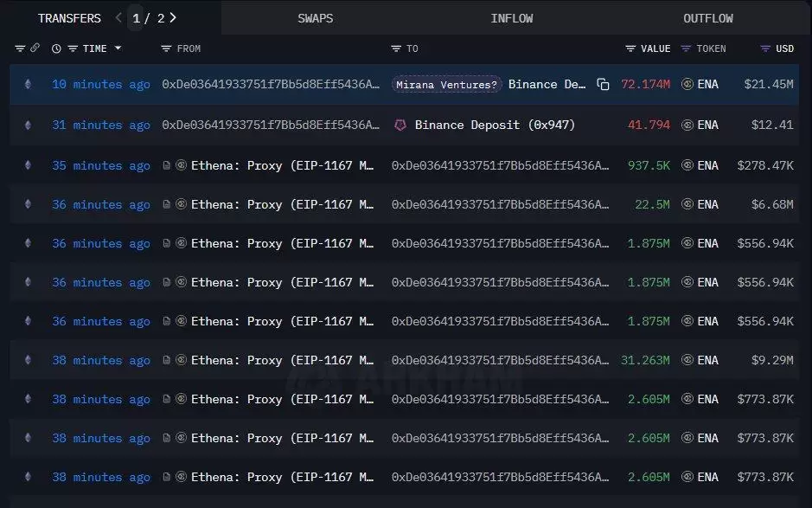Click the Mirana Ventures? tag

click(x=446, y=85)
